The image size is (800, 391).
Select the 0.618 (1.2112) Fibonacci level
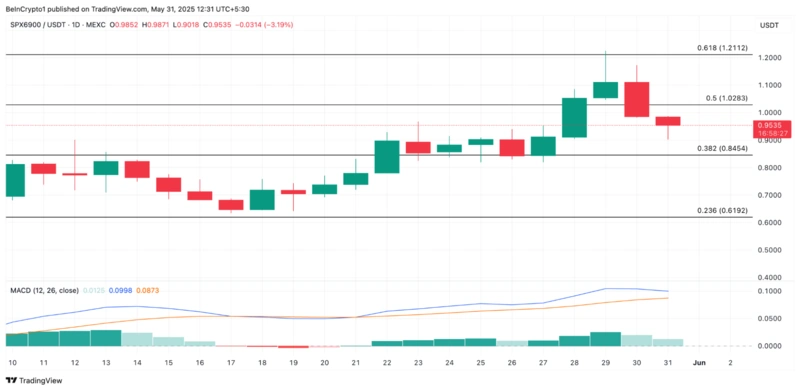tap(722, 48)
